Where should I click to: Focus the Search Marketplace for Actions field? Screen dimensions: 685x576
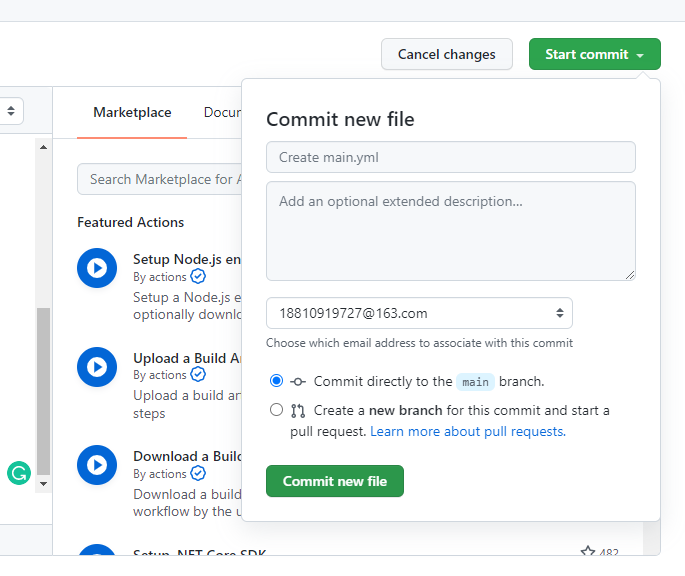tap(159, 179)
